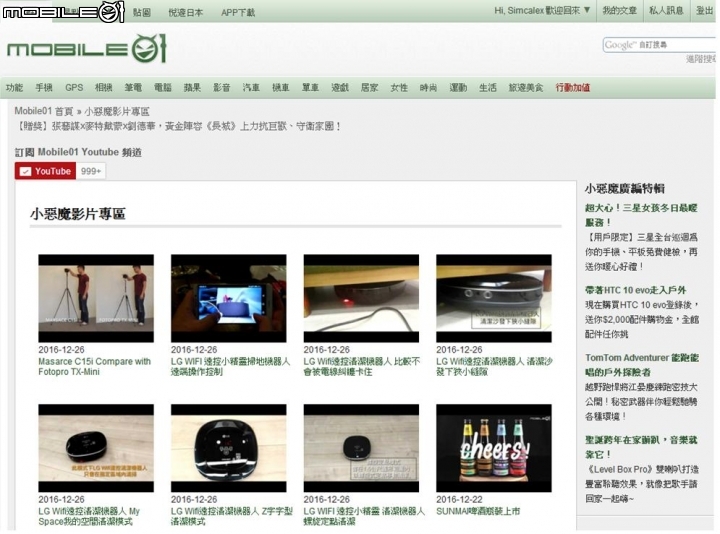Open the cable tangle robot video thumbnail

coord(361,298)
